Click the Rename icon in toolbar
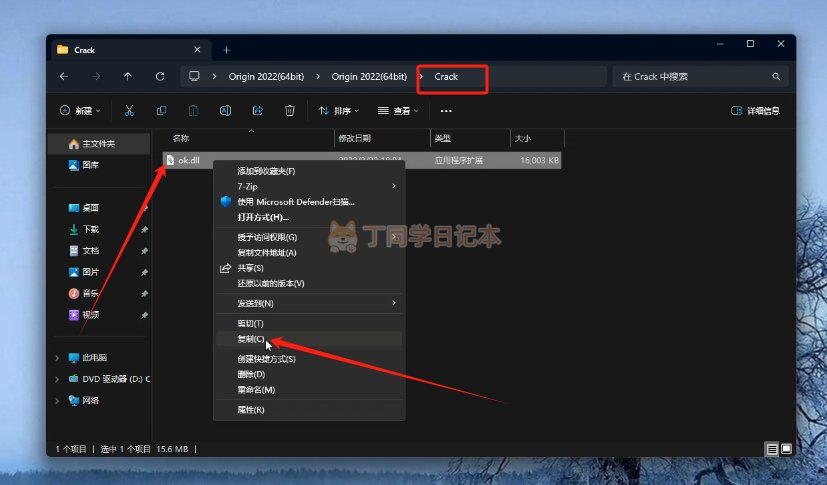 225,111
